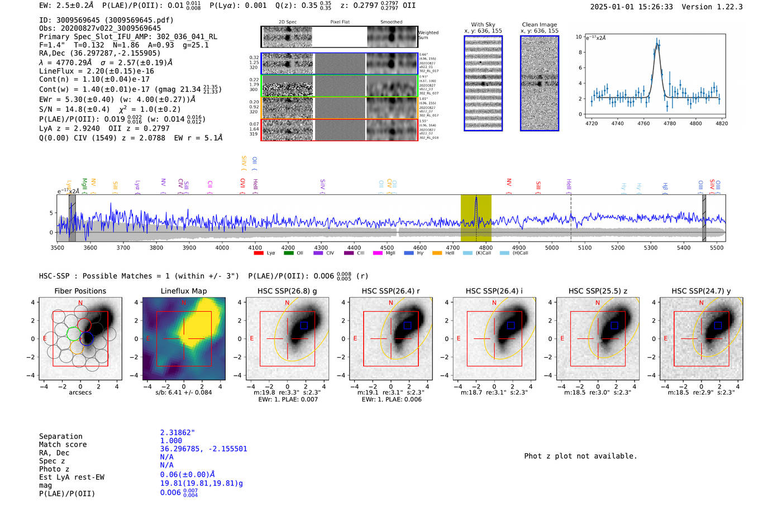The width and height of the screenshot is (782, 532).
Task: Click the yellow highlighted emission line region
Action: tap(476, 218)
